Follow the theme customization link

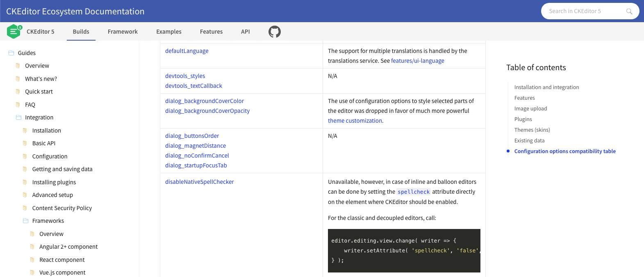(x=355, y=121)
